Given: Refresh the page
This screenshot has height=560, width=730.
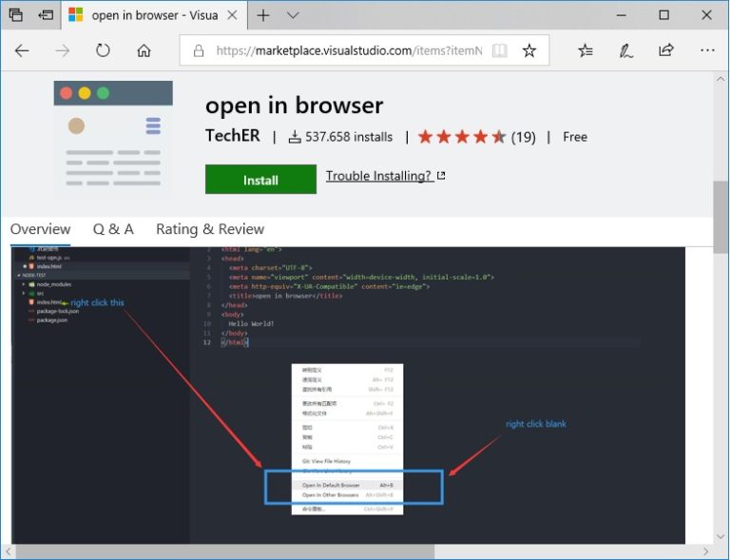Looking at the screenshot, I should (x=103, y=50).
